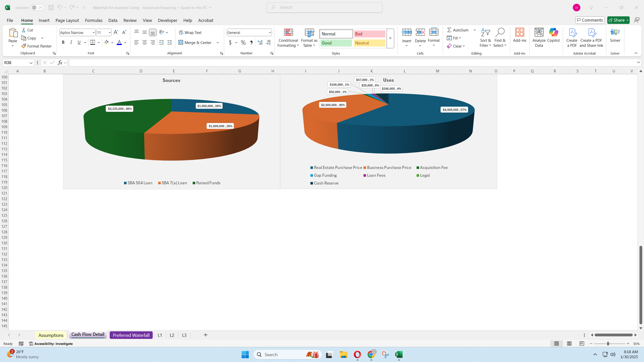Toggle Wrap Text
Screen dimensions: 644x362
click(x=190, y=32)
